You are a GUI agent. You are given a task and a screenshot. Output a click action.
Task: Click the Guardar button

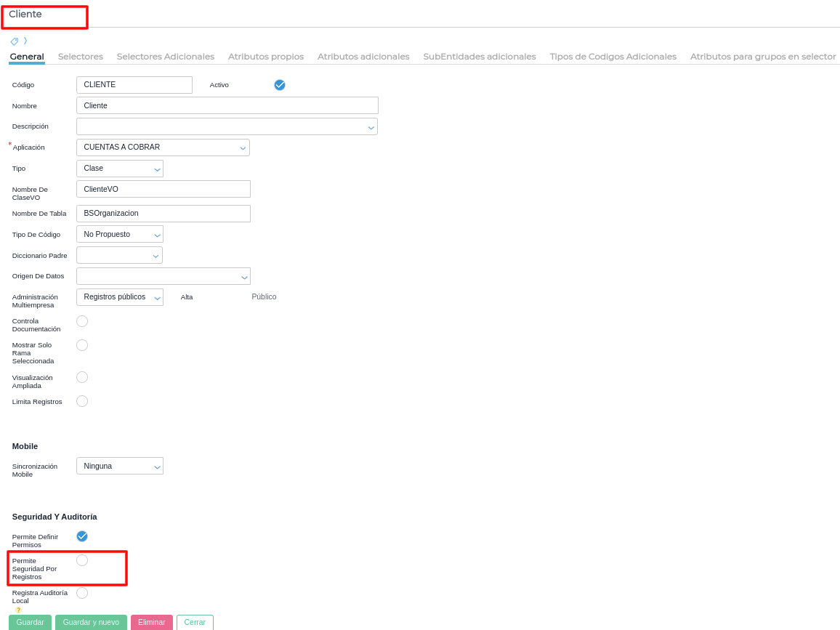(30, 623)
